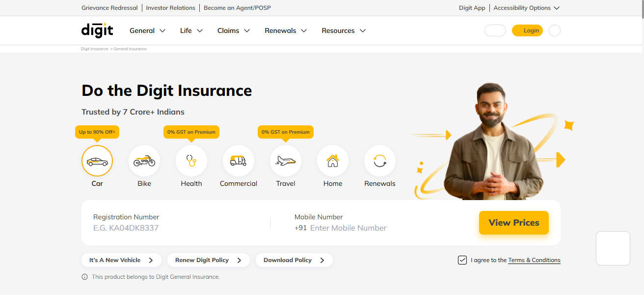This screenshot has height=295, width=644.
Task: Open Become an Agent/POSP link
Action: tap(237, 8)
